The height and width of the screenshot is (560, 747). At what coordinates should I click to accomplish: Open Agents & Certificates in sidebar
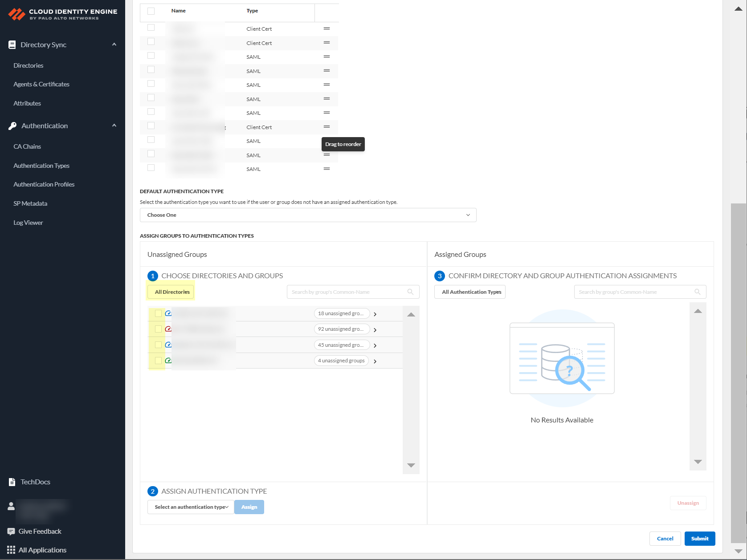41,84
